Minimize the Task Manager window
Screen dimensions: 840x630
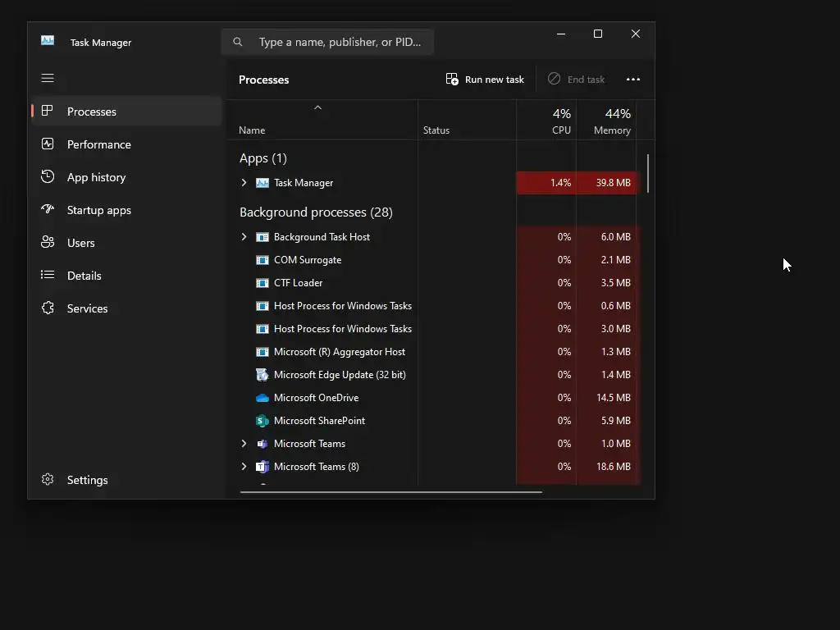(x=561, y=34)
